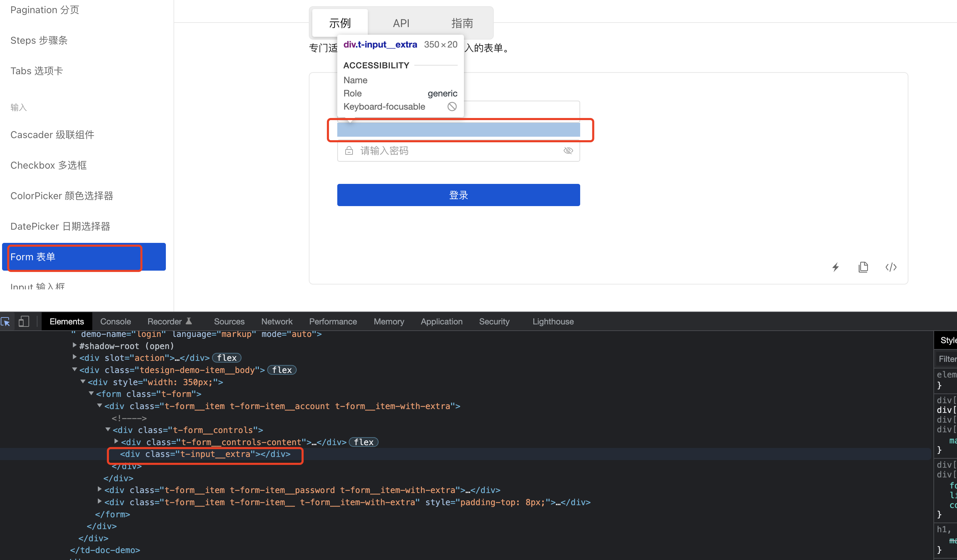Screen dimensions: 957x560
Task: Expand the #shadow-root tree node
Action: [75, 345]
